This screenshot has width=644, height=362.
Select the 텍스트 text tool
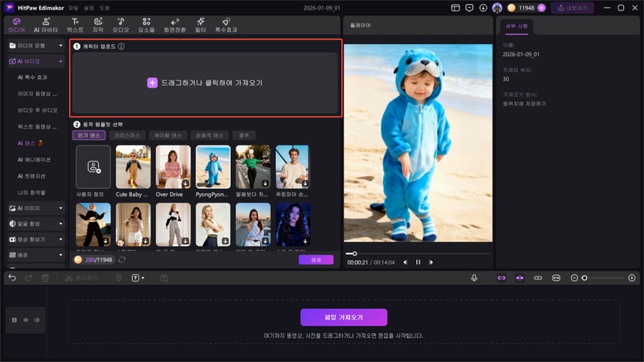click(75, 25)
